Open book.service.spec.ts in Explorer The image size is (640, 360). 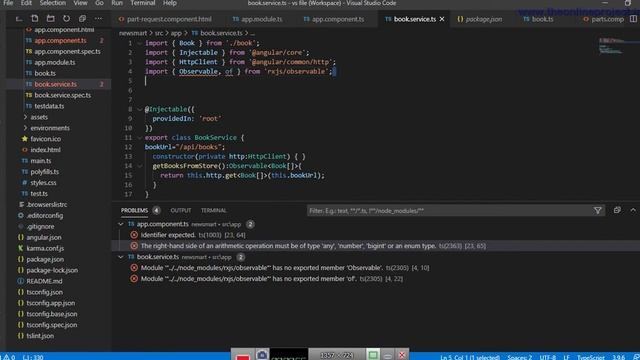[x=62, y=95]
